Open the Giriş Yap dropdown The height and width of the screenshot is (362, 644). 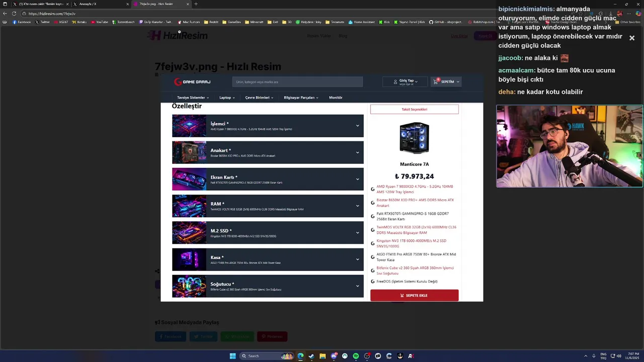tap(406, 81)
